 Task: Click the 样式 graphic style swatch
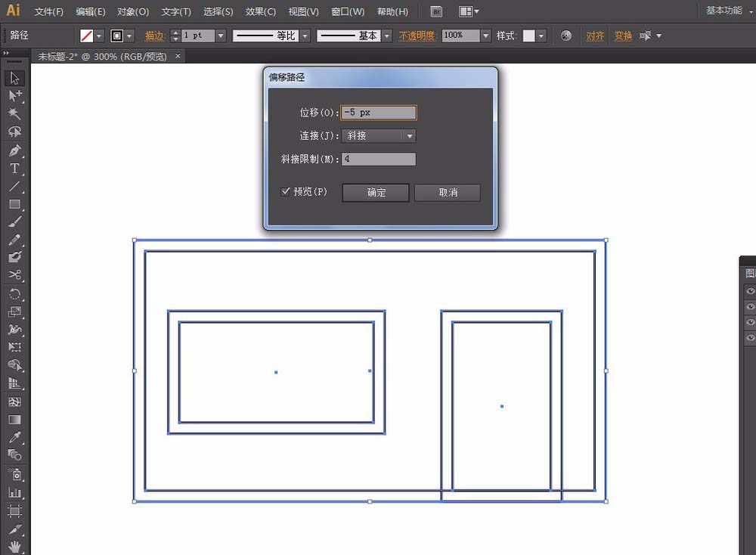(529, 36)
